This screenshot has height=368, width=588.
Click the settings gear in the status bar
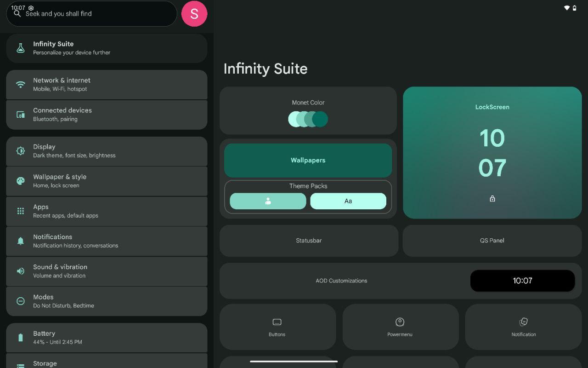[31, 8]
